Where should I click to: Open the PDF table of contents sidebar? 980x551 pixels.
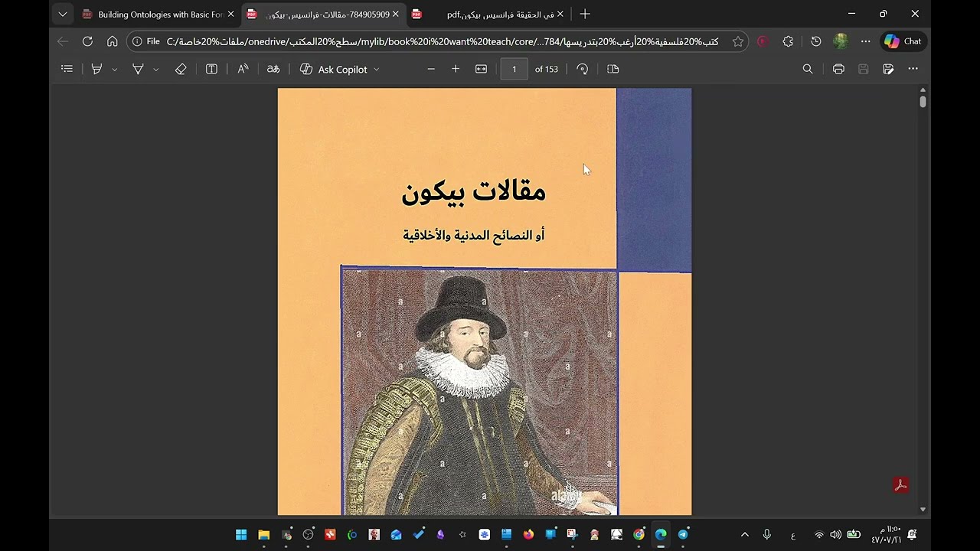67,69
